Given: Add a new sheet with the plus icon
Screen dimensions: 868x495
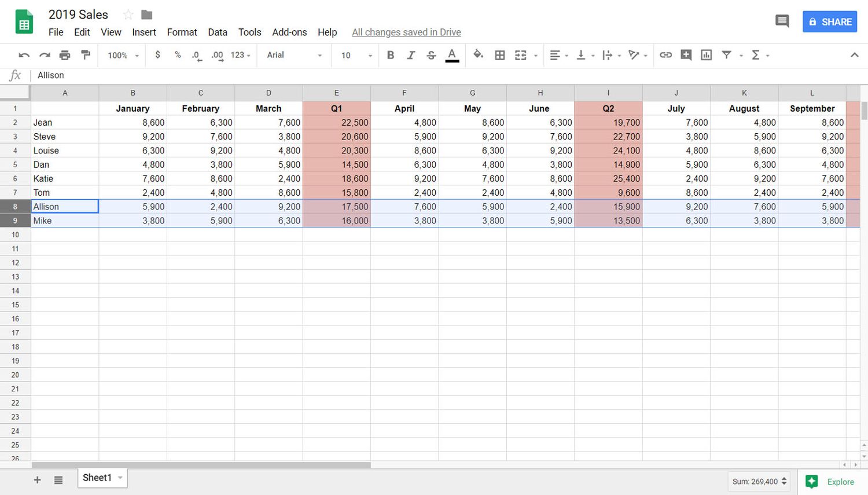Looking at the screenshot, I should pos(37,479).
